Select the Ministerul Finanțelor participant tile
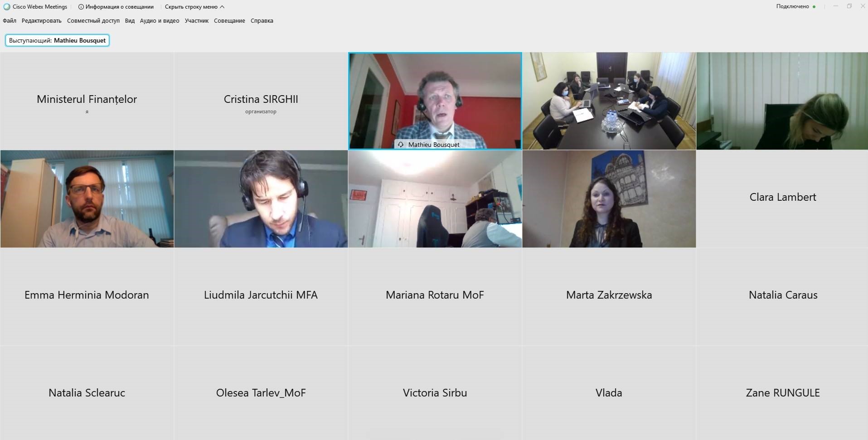Viewport: 868px width, 440px height. 87,101
